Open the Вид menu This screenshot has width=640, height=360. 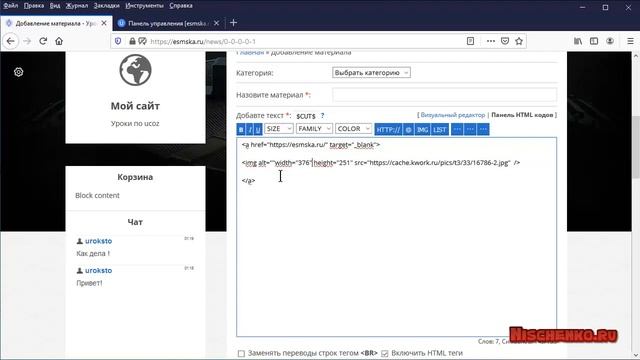click(55, 6)
